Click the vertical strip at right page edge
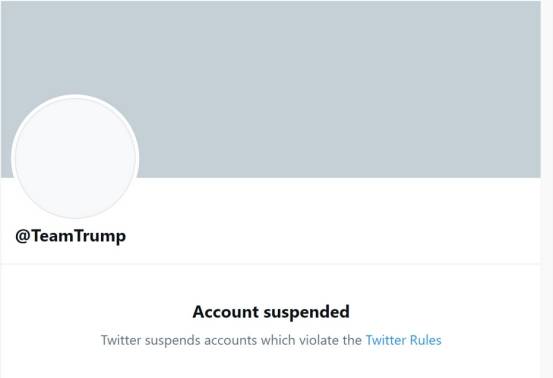Screen dimensions: 553x378 pos(547,189)
